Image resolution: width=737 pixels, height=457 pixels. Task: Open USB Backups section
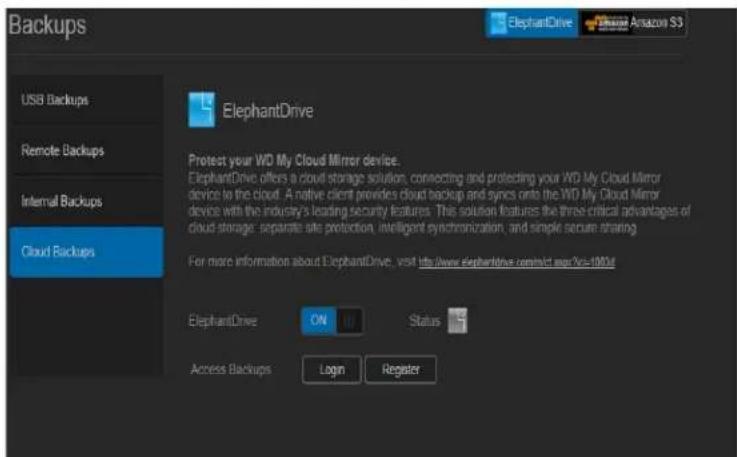point(86,100)
